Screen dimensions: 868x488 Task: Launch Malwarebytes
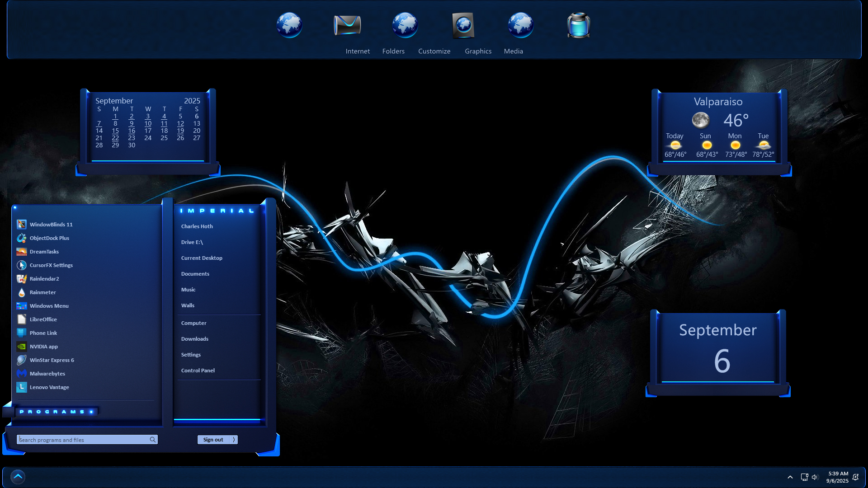[47, 374]
